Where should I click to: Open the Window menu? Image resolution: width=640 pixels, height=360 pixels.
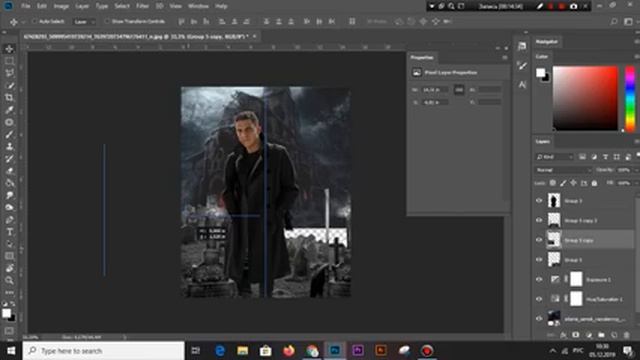(x=198, y=6)
